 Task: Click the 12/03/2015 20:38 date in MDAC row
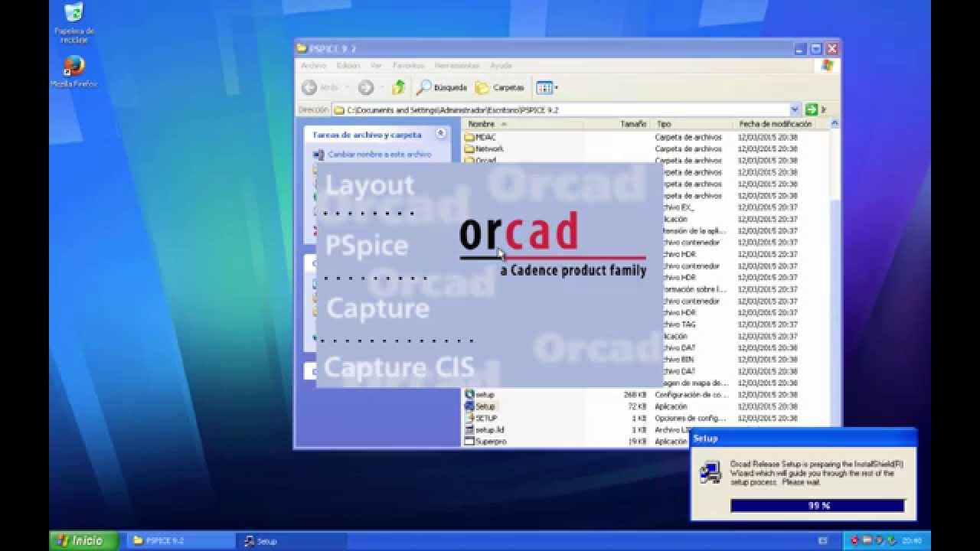[x=767, y=137]
